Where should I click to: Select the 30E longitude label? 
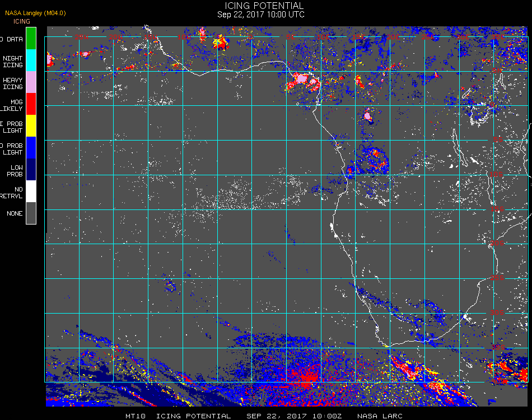[463, 36]
